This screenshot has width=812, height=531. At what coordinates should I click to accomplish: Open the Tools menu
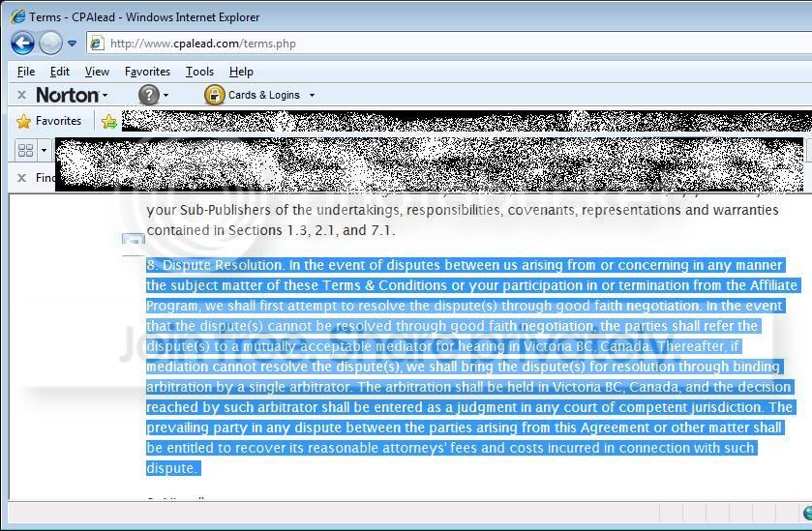coord(200,72)
